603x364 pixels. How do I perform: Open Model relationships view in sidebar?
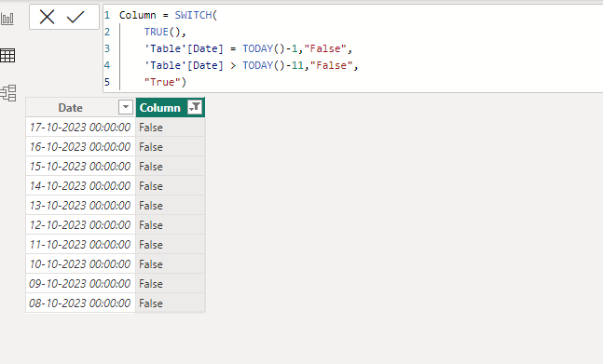click(x=8, y=93)
